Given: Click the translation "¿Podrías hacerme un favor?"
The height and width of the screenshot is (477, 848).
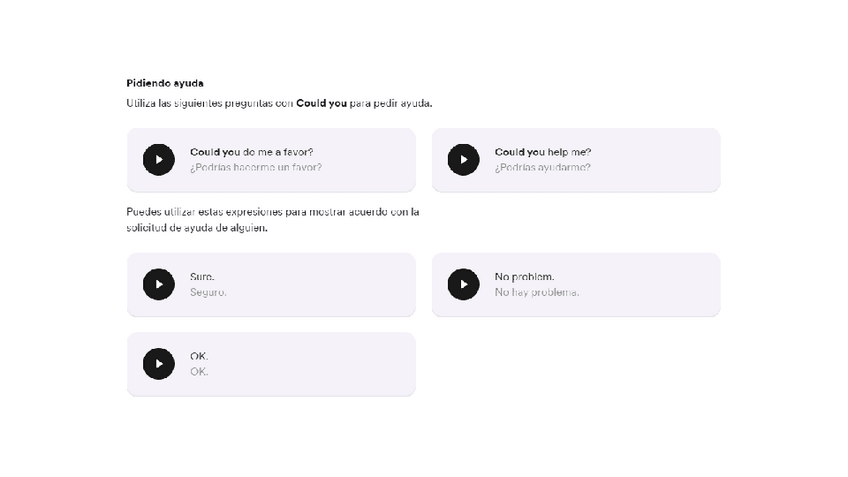Looking at the screenshot, I should click(256, 168).
